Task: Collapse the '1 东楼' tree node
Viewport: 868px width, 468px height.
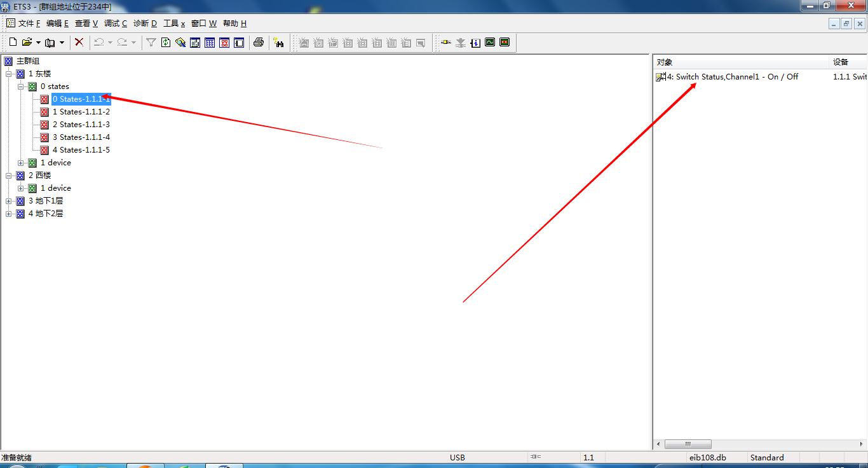Action: (9, 74)
